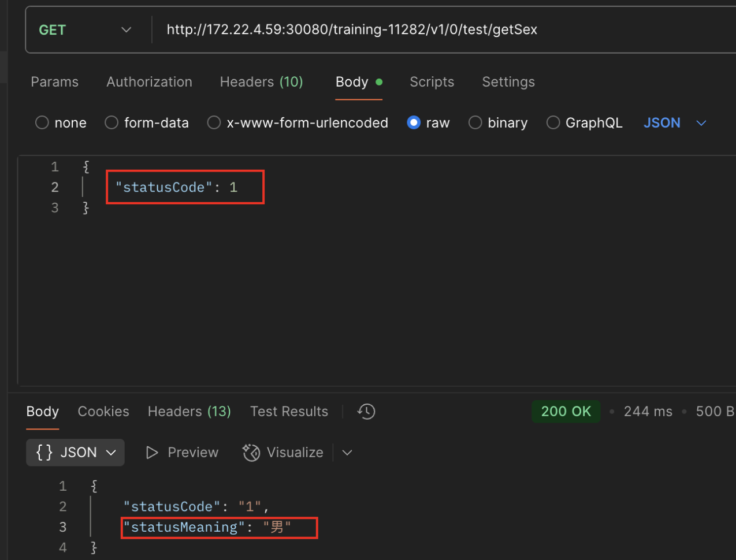Open the request Headers (10) tab
Image resolution: width=736 pixels, height=560 pixels.
261,82
